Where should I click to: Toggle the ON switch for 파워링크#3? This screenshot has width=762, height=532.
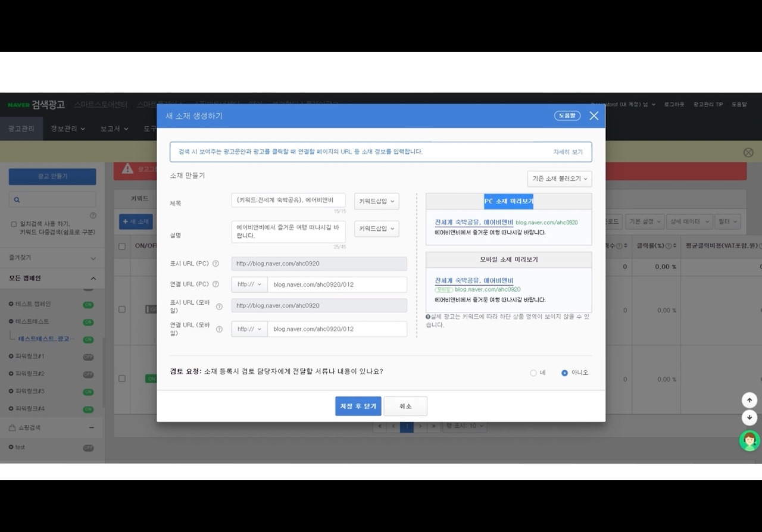point(88,392)
